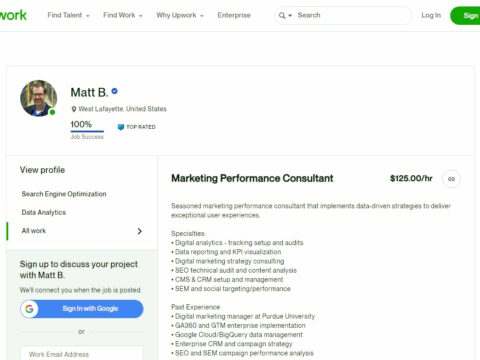Click 'Data reporting and KPI visualization' line

226,252
